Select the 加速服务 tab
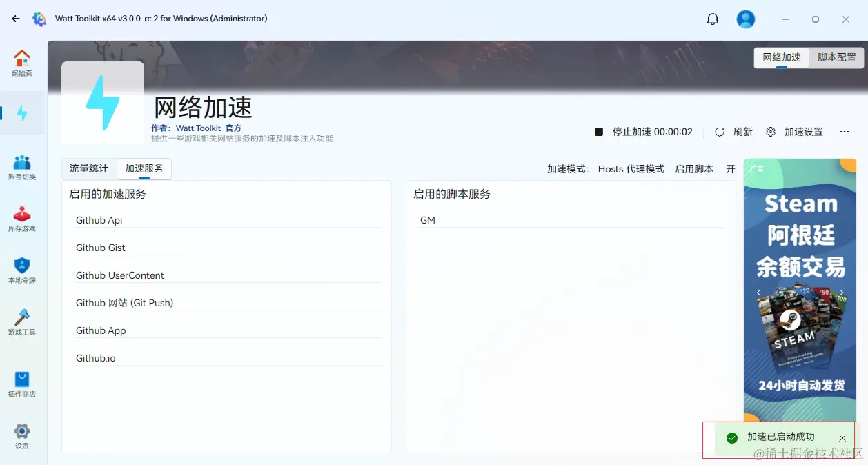This screenshot has width=868, height=465. pos(144,168)
